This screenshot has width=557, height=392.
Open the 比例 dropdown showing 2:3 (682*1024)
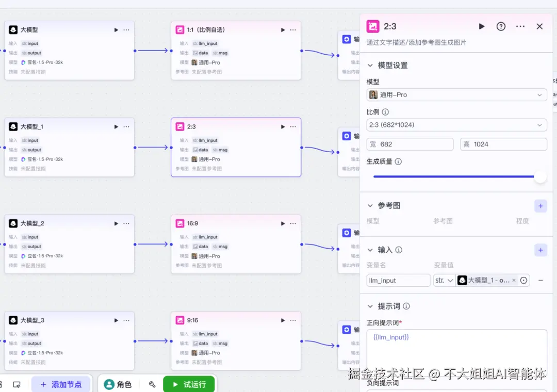tap(456, 125)
